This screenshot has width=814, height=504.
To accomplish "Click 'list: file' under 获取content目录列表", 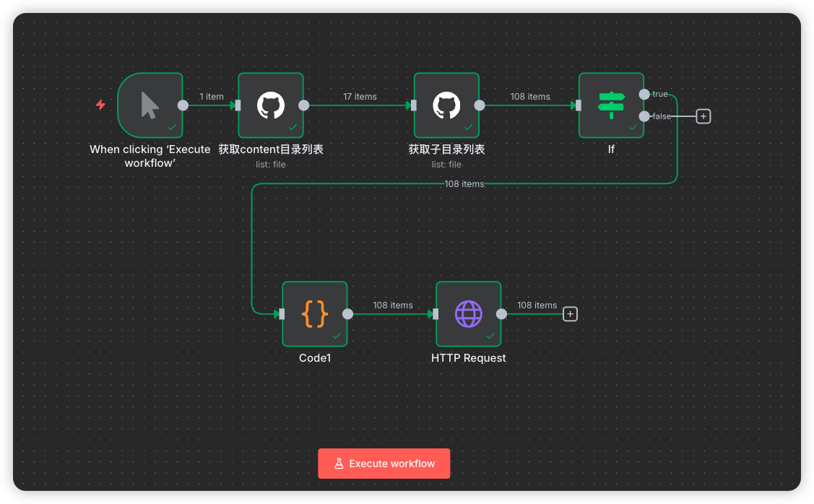I will click(x=270, y=165).
